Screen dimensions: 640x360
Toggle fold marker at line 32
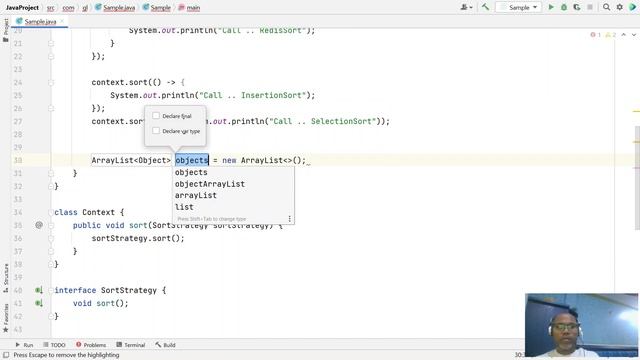pos(51,186)
